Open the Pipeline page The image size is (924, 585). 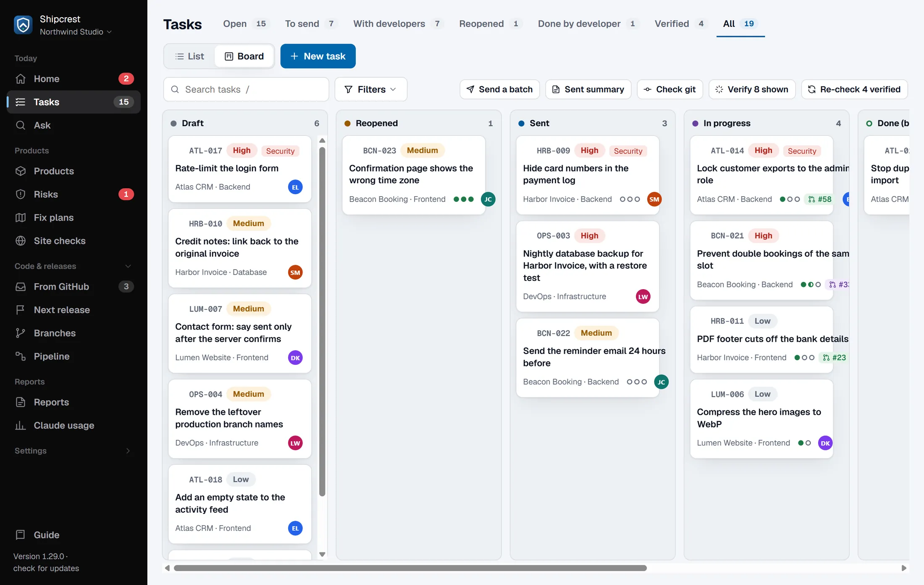tap(73, 356)
